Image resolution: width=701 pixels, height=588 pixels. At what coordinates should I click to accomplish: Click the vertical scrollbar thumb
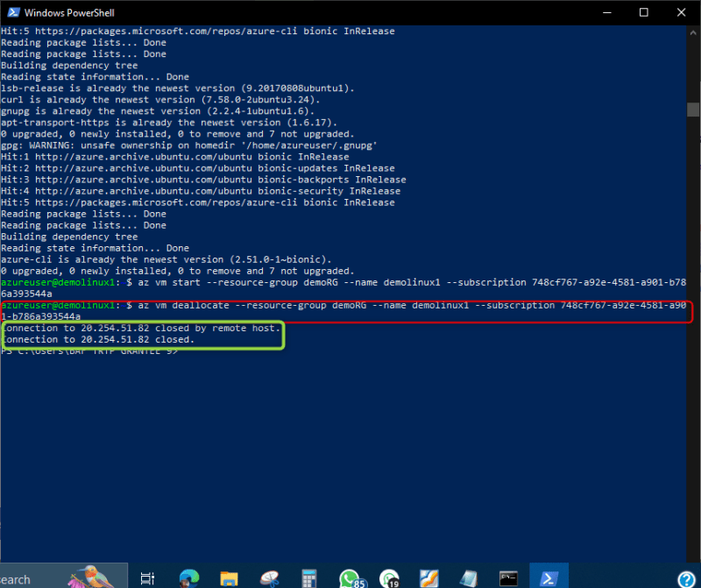(693, 110)
